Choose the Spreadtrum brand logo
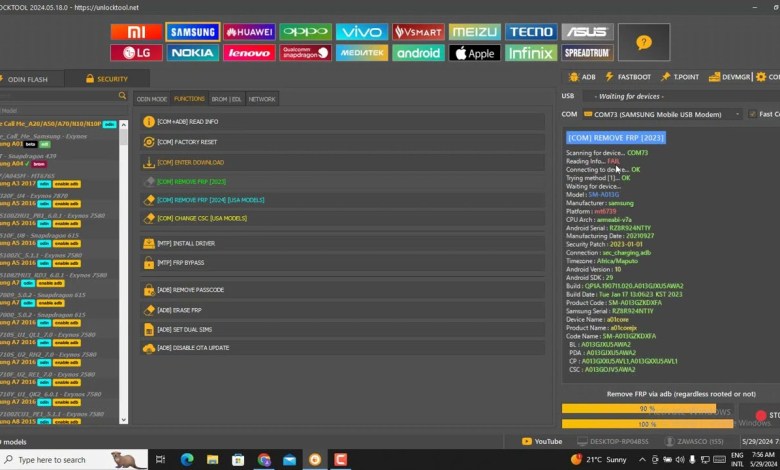The width and height of the screenshot is (780, 470). pos(587,53)
